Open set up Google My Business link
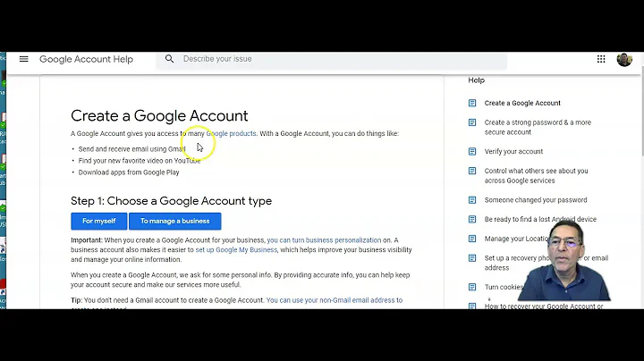 [x=236, y=250]
